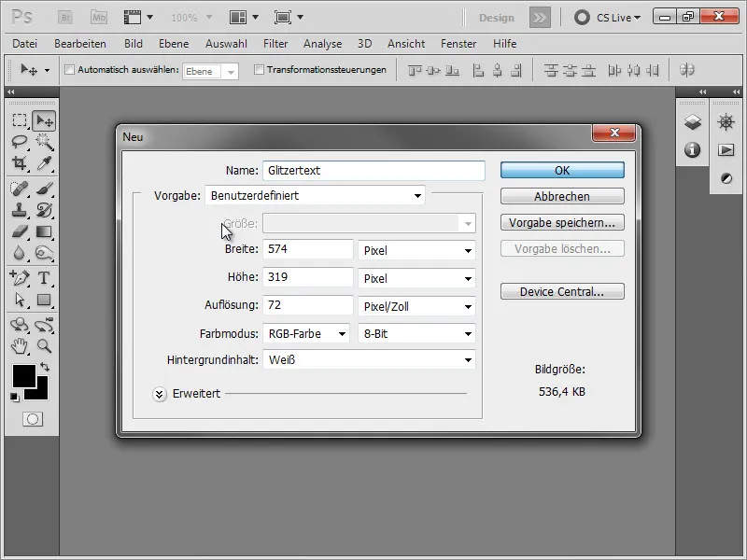747x560 pixels.
Task: Click Vorgabe speichern button
Action: click(x=562, y=222)
